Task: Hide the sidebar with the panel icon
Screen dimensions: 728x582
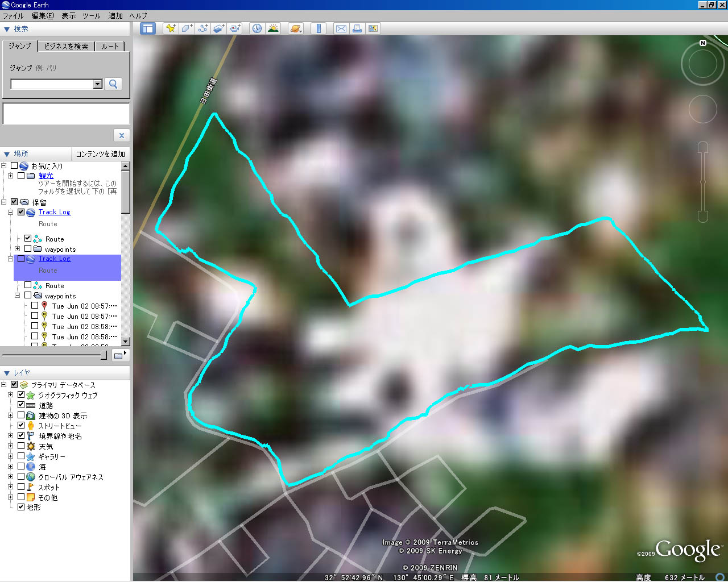Action: [x=148, y=28]
